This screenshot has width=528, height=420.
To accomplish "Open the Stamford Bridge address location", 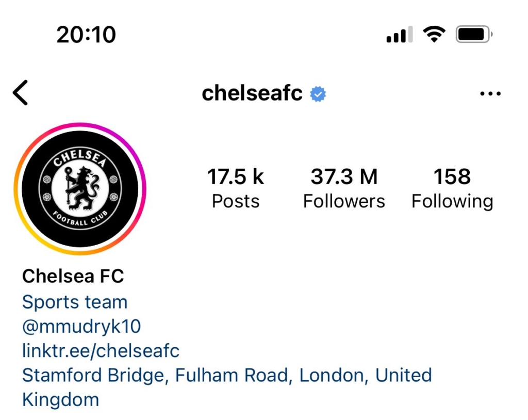I will [227, 387].
